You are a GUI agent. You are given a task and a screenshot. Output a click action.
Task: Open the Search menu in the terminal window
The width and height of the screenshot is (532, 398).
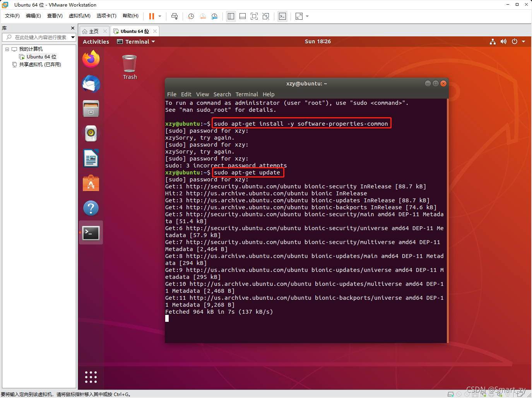click(222, 94)
